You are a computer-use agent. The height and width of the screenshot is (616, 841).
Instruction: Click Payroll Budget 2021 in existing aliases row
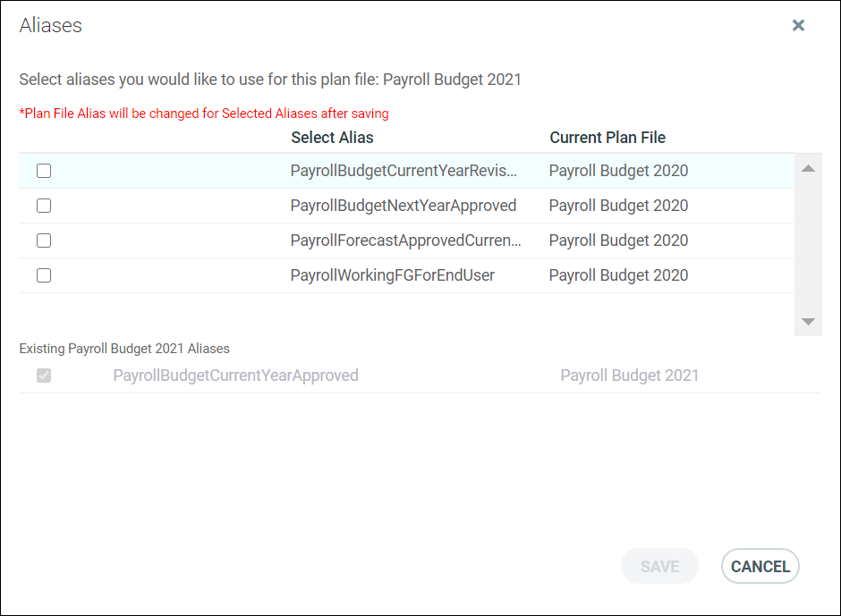pos(629,376)
